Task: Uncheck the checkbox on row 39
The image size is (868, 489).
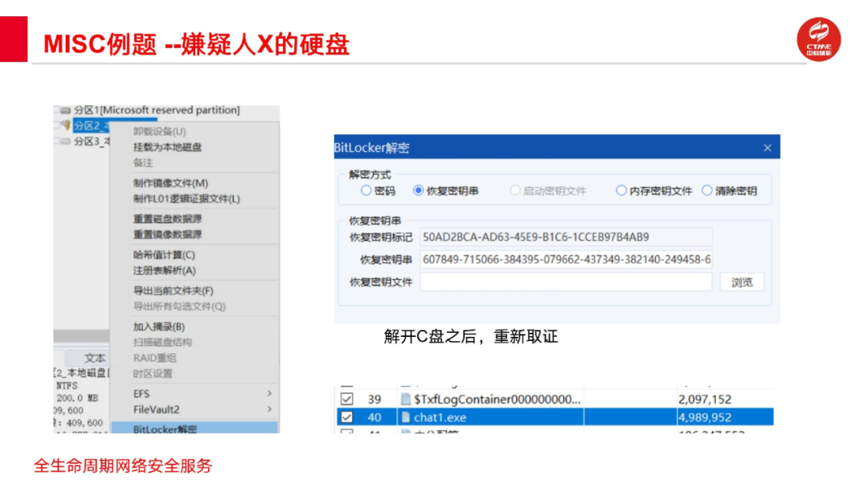Action: pos(347,399)
